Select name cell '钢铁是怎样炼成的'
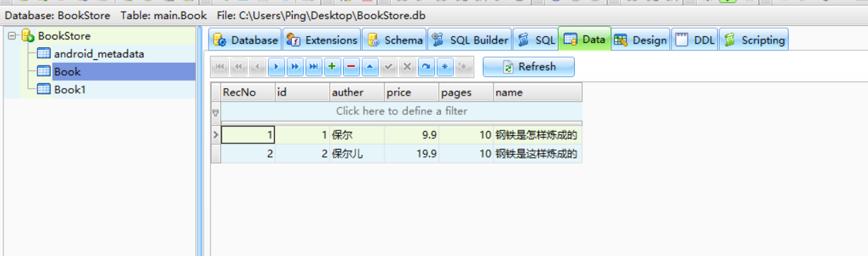This screenshot has height=256, width=868. 538,135
